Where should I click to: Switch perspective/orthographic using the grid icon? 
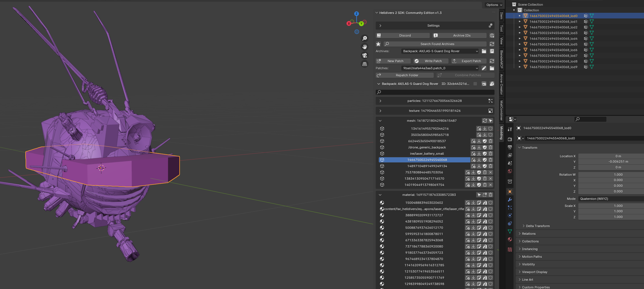365,64
